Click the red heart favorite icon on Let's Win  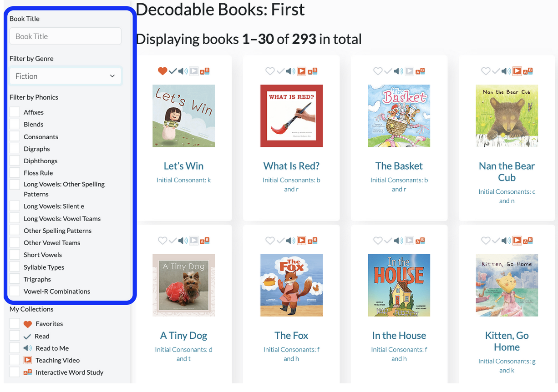162,71
